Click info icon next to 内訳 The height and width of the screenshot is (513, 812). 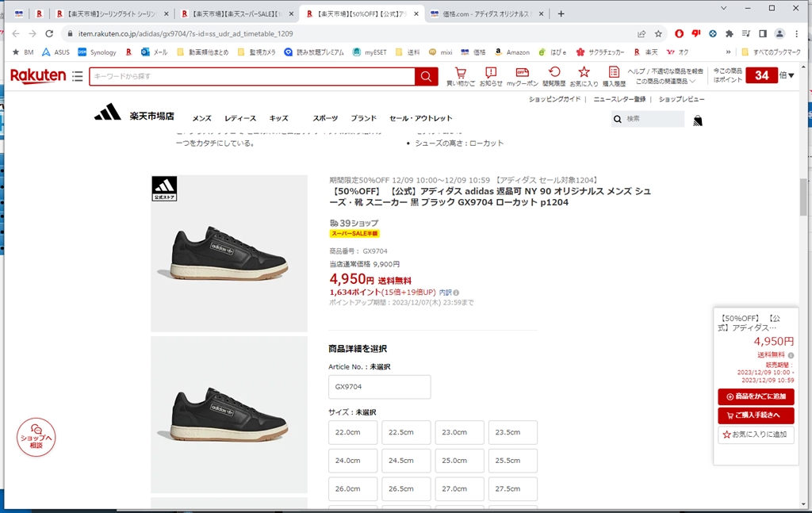pyautogui.click(x=456, y=293)
